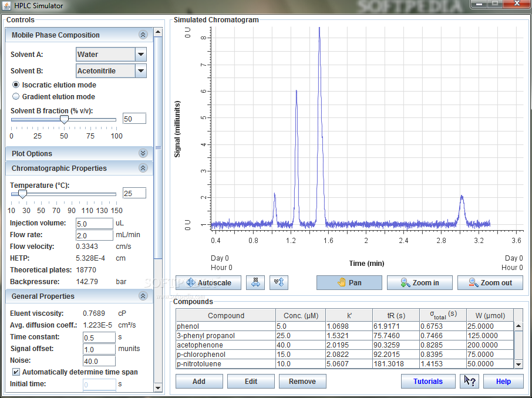Screen dimensions: 532x398
Task: Click the σtotal (s) column header
Action: click(x=443, y=316)
